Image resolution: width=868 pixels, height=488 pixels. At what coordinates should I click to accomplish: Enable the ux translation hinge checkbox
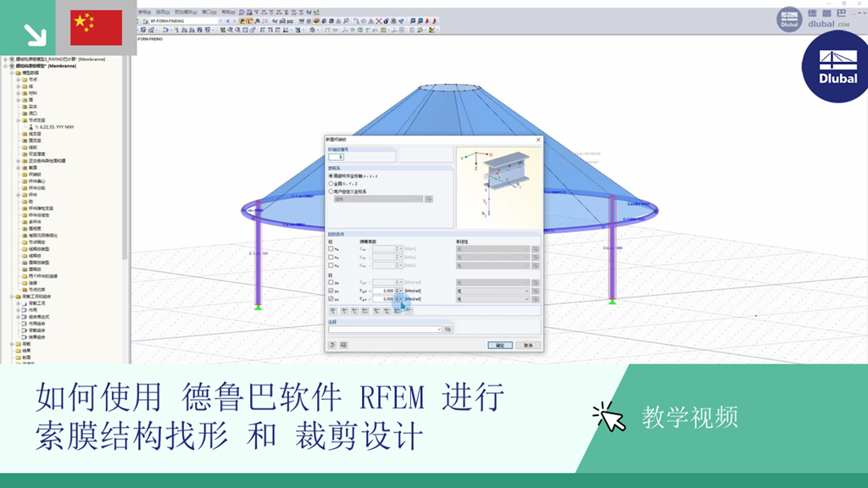[331, 249]
